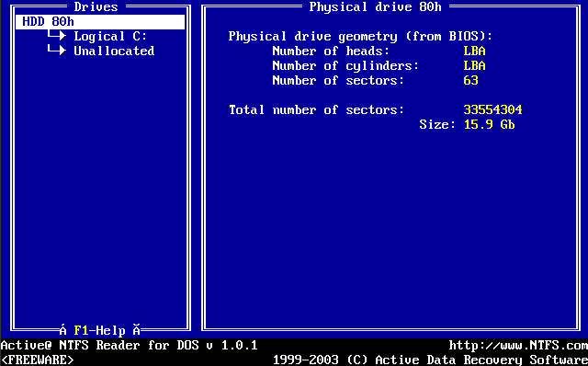
Task: Click the Drives panel title
Action: click(x=96, y=6)
